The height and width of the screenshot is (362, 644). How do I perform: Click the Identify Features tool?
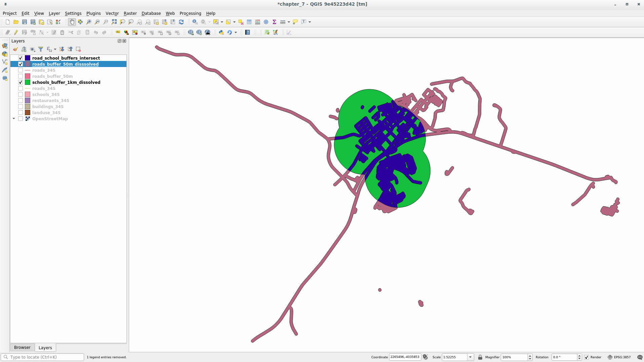(195, 22)
